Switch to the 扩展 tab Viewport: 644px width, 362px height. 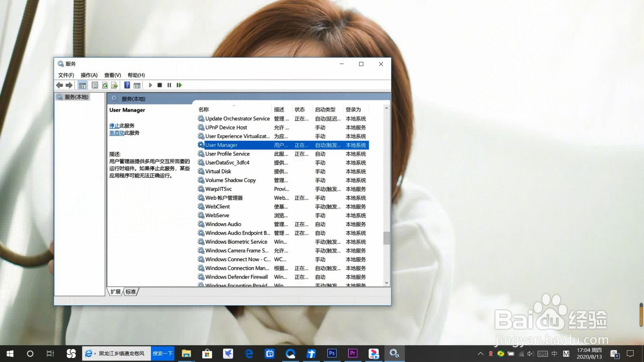[x=116, y=292]
